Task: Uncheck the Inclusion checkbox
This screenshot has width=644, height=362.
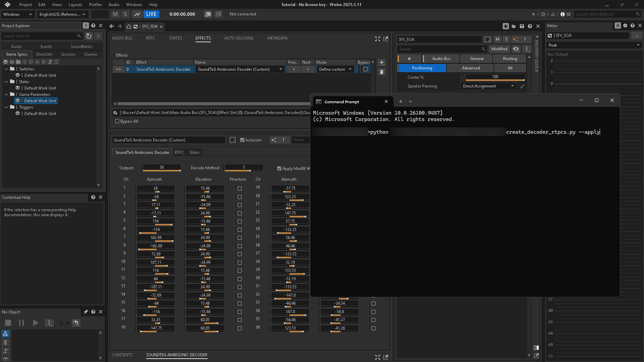Action: [x=242, y=140]
